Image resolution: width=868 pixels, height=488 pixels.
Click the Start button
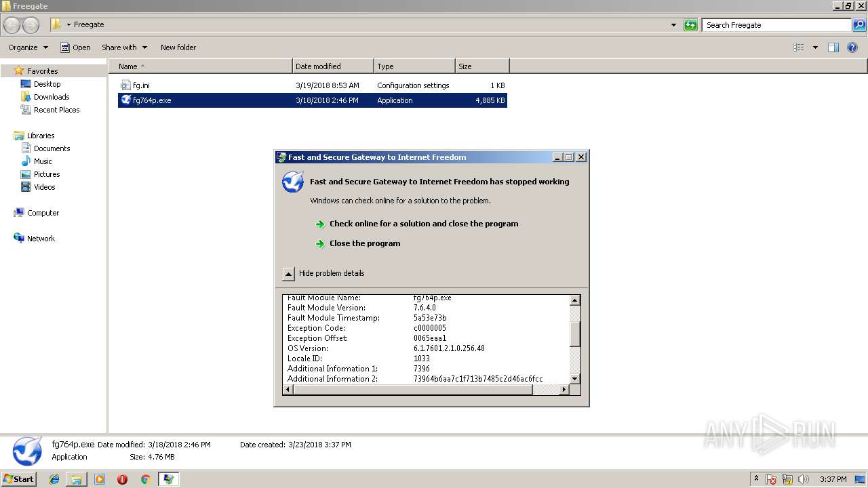(18, 479)
